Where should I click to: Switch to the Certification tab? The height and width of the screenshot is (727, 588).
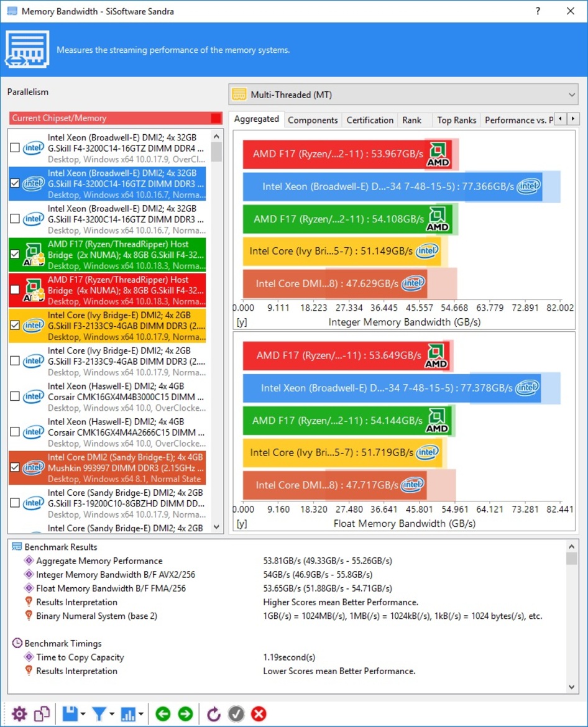point(370,120)
